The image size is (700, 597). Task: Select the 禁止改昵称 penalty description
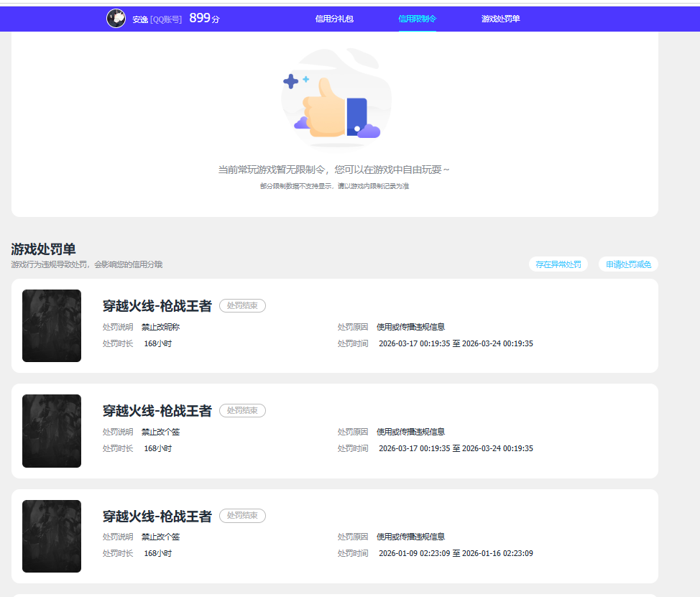point(161,327)
